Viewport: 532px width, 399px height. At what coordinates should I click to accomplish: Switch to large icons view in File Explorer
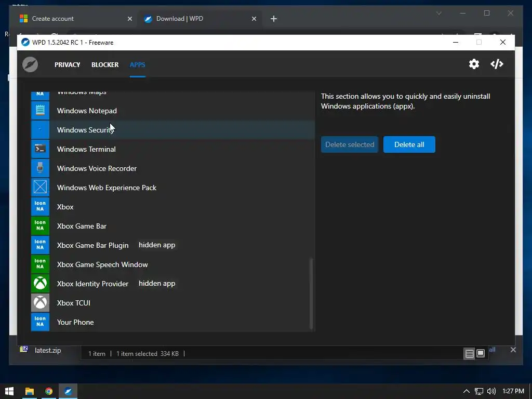481,354
